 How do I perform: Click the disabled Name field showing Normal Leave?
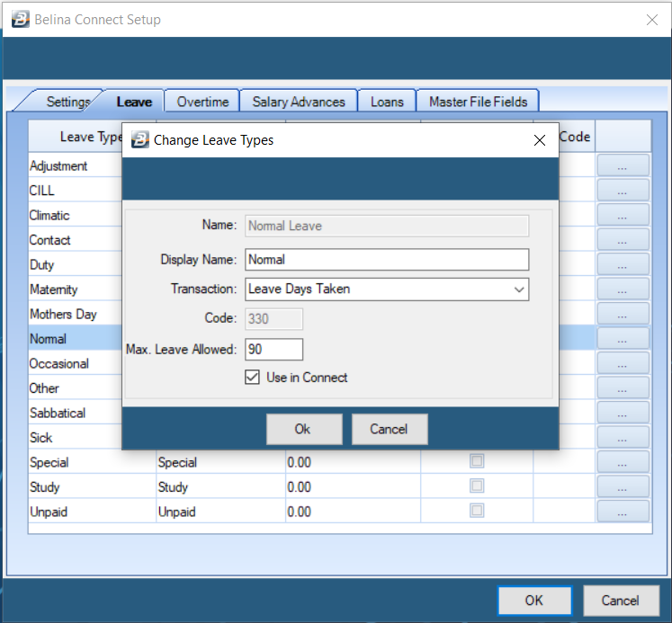pyautogui.click(x=387, y=226)
